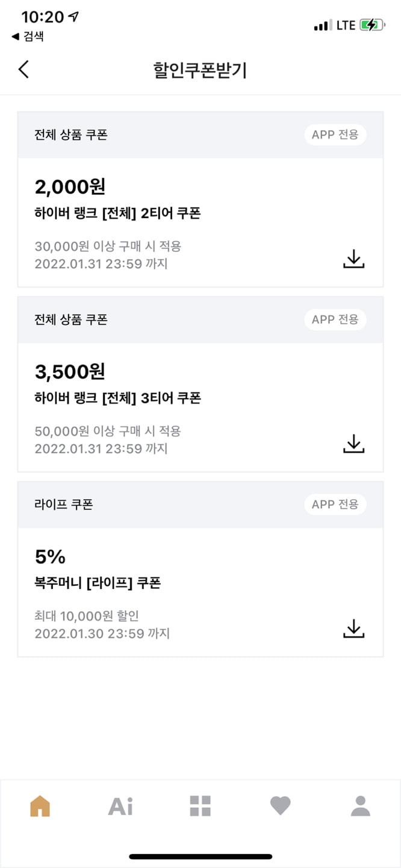
Task: Open the Ai tab in bottom bar
Action: [120, 806]
